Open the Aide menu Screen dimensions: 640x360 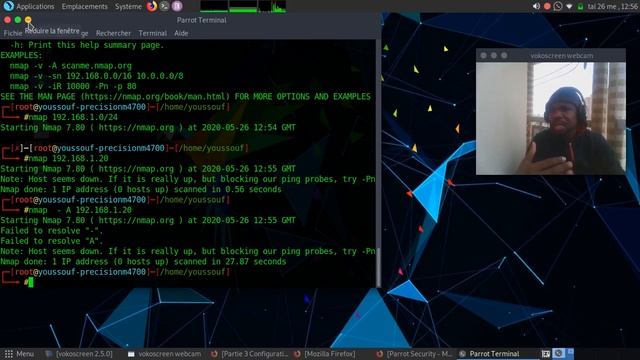181,33
